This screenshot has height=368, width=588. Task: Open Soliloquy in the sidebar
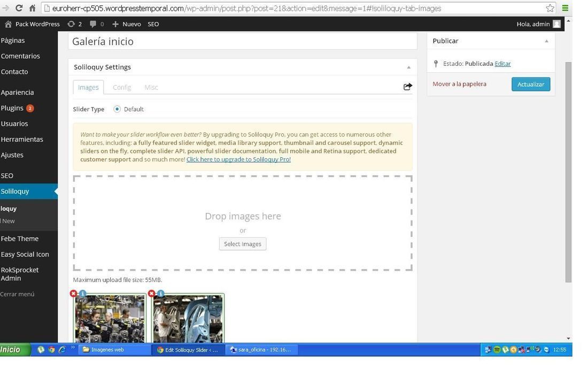(x=29, y=191)
